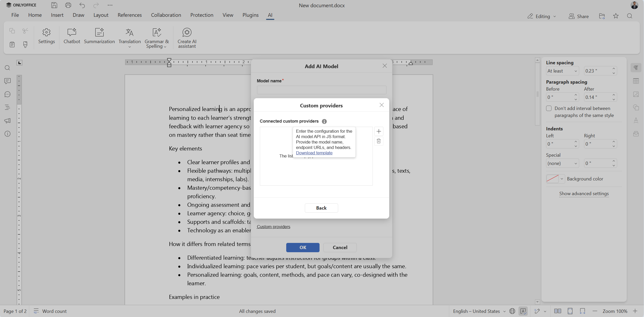
Task: Click Fit to page icon
Action: pos(570,311)
